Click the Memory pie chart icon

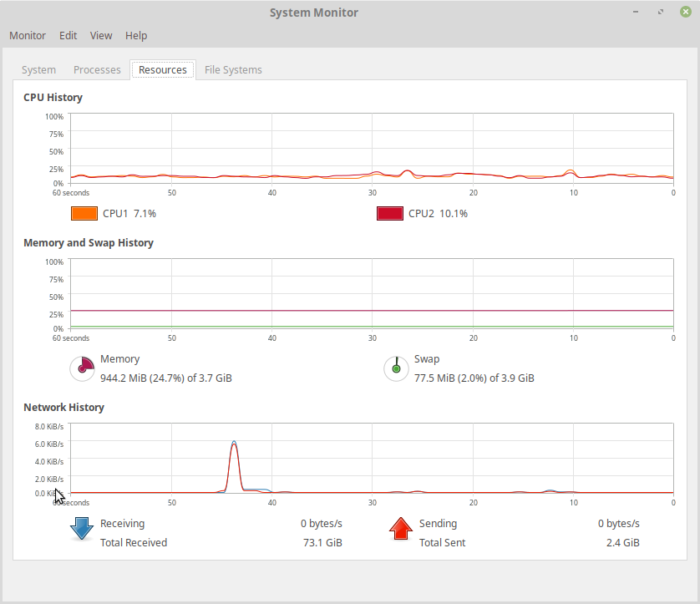(x=82, y=368)
